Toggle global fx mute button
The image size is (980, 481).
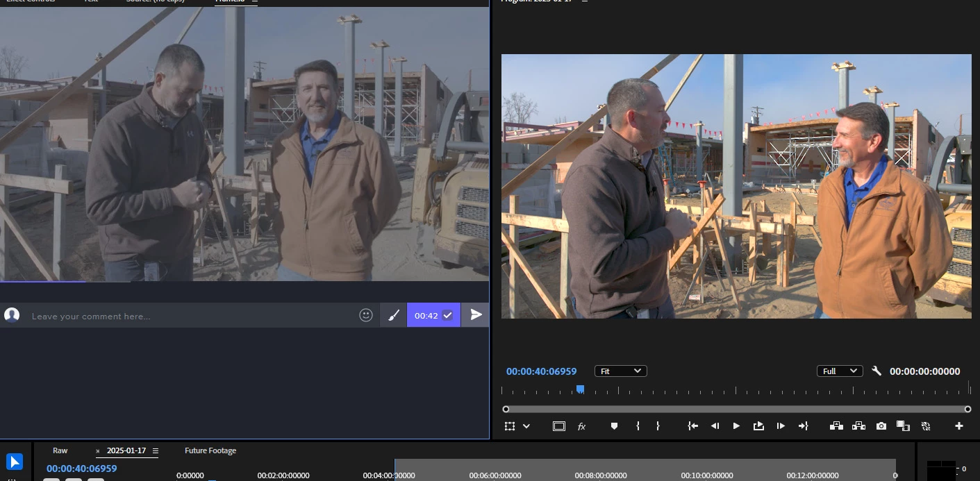click(581, 426)
